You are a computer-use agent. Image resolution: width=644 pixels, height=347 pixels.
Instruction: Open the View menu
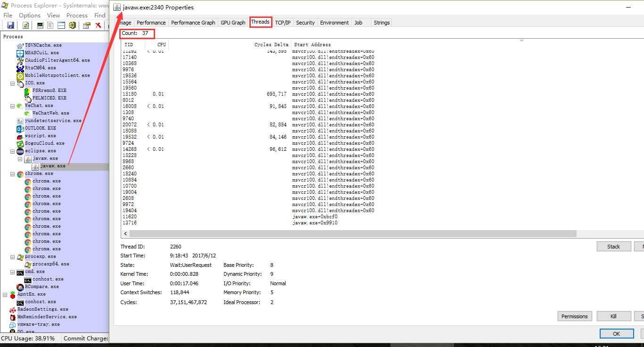coord(53,15)
